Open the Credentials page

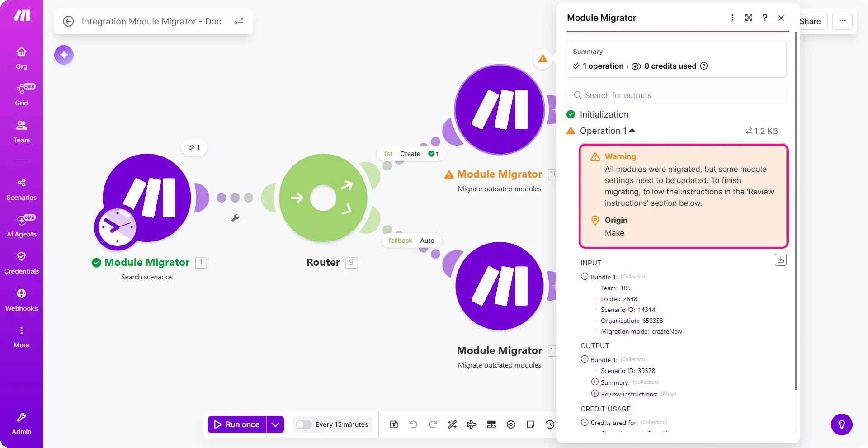coord(22,263)
